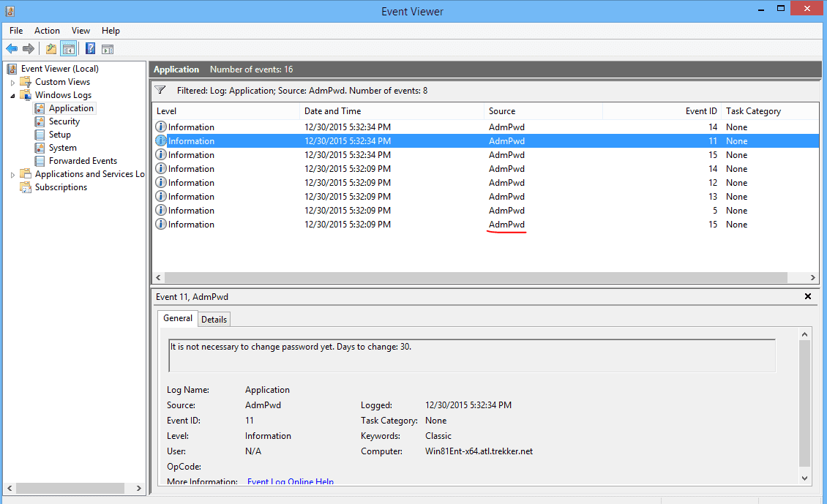This screenshot has height=504, width=827.
Task: Expand the Custom Views node
Action: point(12,82)
